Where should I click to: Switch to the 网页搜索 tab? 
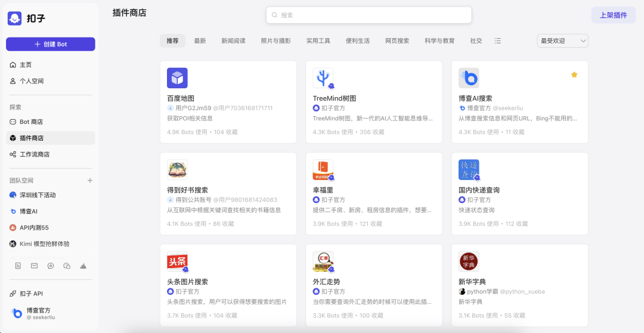tap(397, 41)
